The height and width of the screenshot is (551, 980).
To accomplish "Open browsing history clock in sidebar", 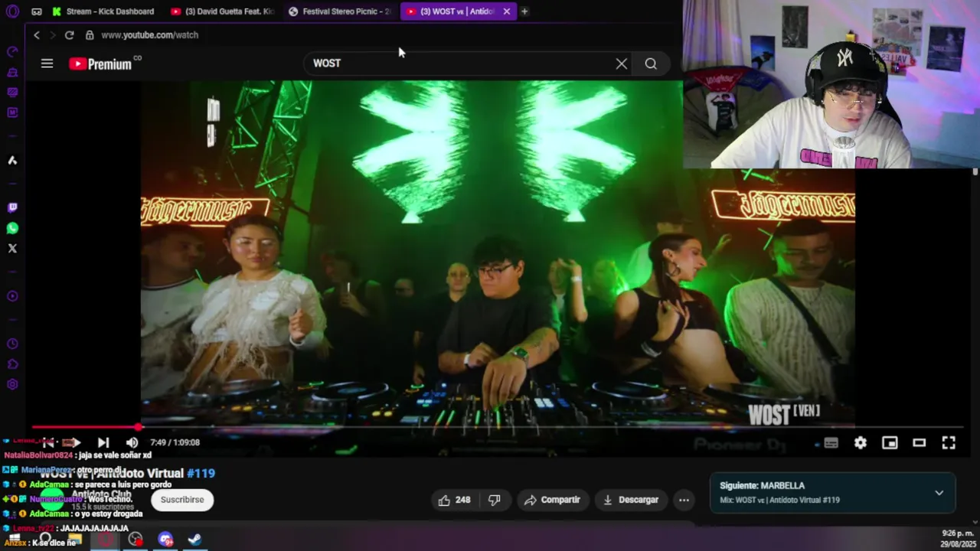I will pos(12,344).
